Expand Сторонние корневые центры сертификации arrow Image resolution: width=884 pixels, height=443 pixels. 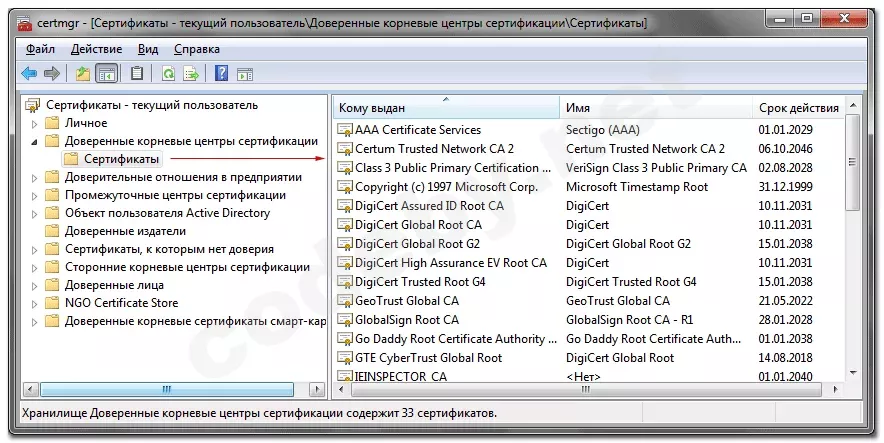coord(34,268)
